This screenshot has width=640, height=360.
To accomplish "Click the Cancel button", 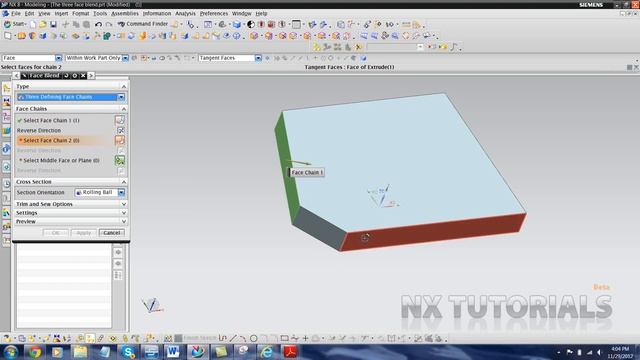I will 111,233.
